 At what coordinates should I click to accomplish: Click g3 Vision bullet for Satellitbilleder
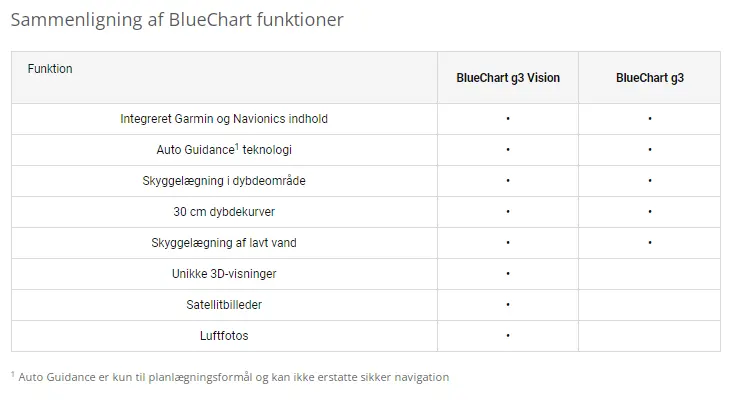pos(508,305)
